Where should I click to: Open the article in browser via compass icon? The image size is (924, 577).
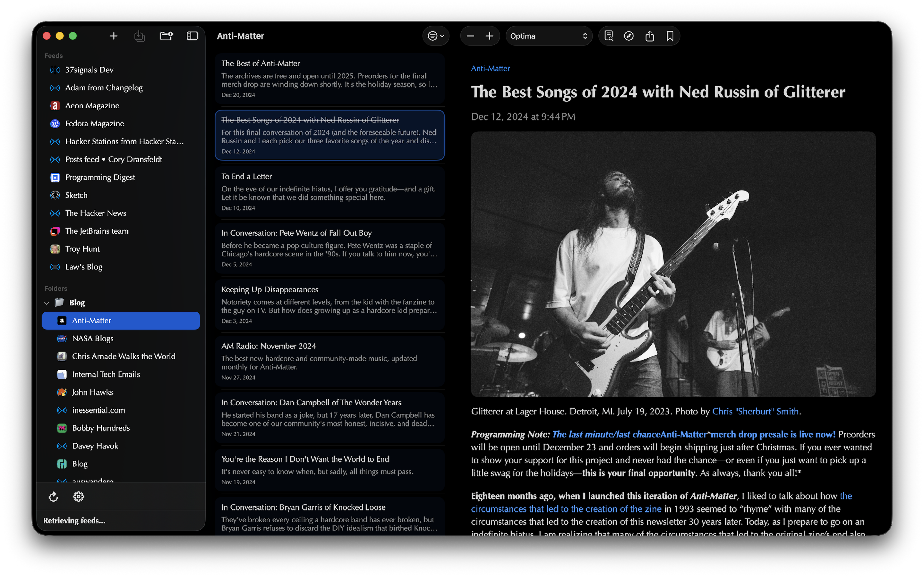pos(629,36)
